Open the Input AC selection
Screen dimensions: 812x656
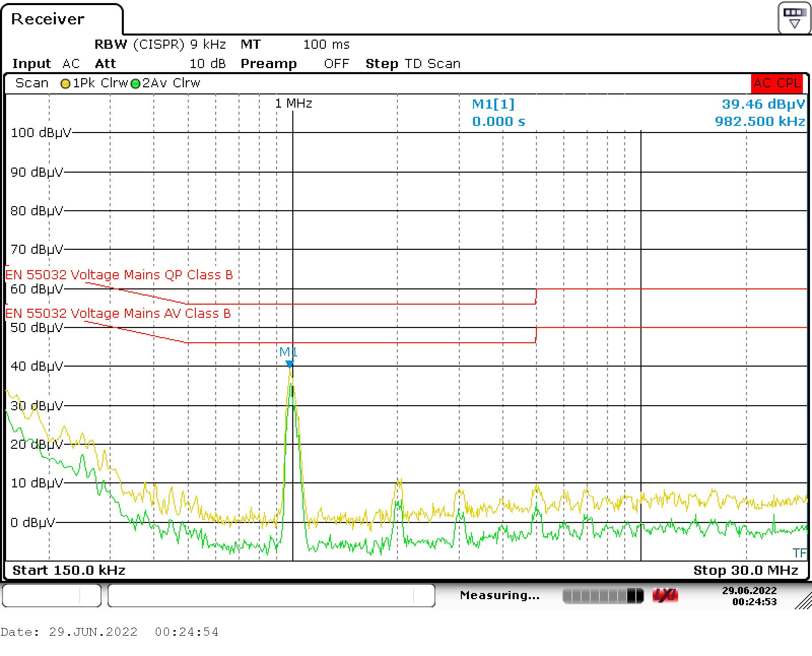(46, 63)
